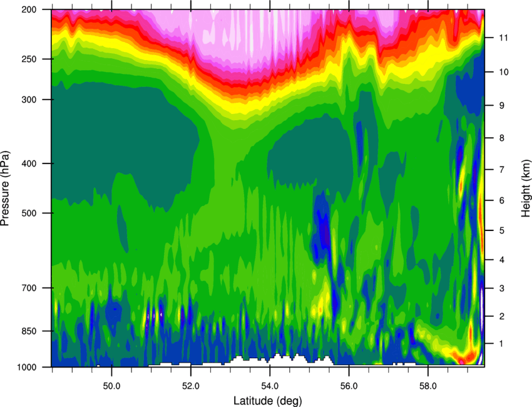532x407 pixels.
Task: Pick height tick label 7
Action: click(x=501, y=170)
